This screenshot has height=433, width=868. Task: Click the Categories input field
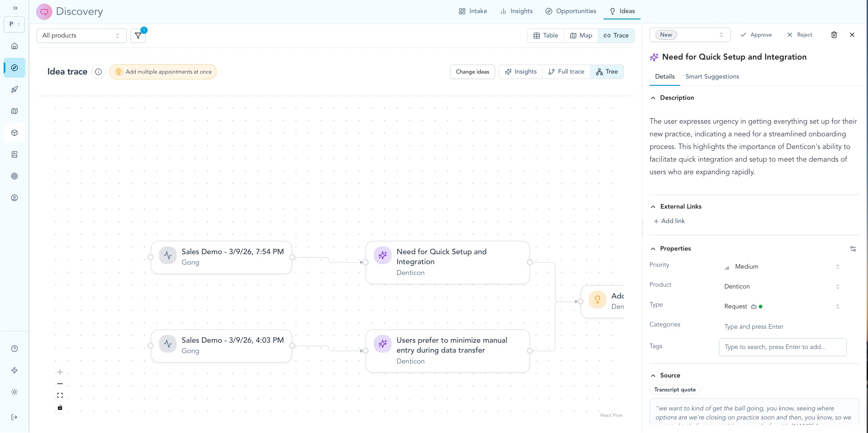(782, 327)
